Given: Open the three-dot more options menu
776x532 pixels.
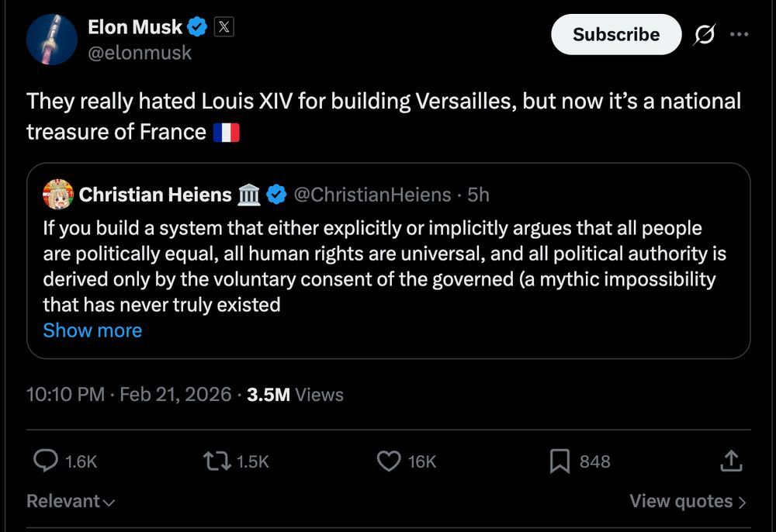Looking at the screenshot, I should 740,35.
